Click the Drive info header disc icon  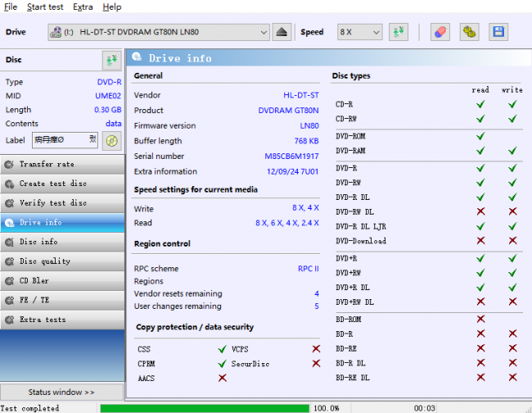click(137, 57)
